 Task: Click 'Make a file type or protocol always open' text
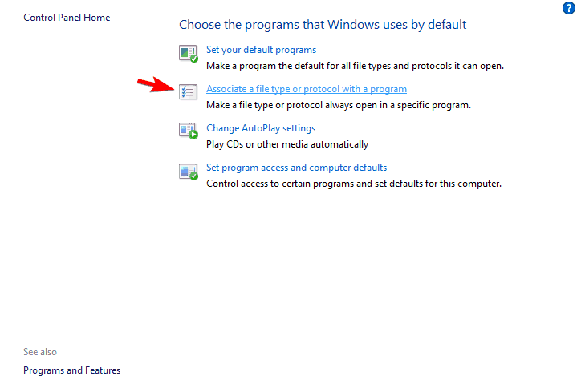tap(338, 105)
